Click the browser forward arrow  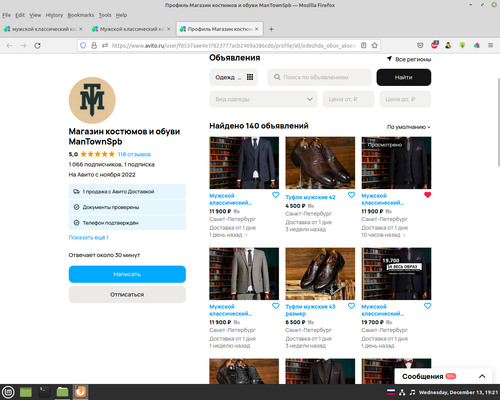click(x=23, y=45)
